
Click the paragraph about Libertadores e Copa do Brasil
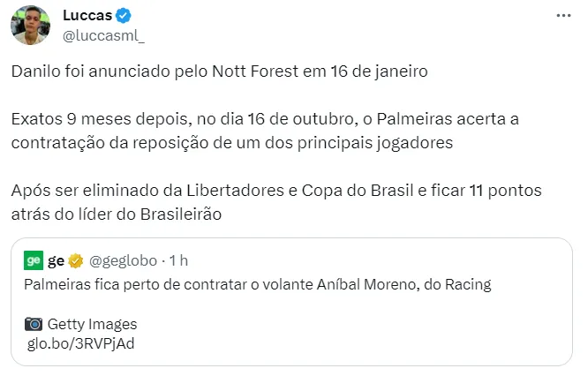tap(276, 202)
